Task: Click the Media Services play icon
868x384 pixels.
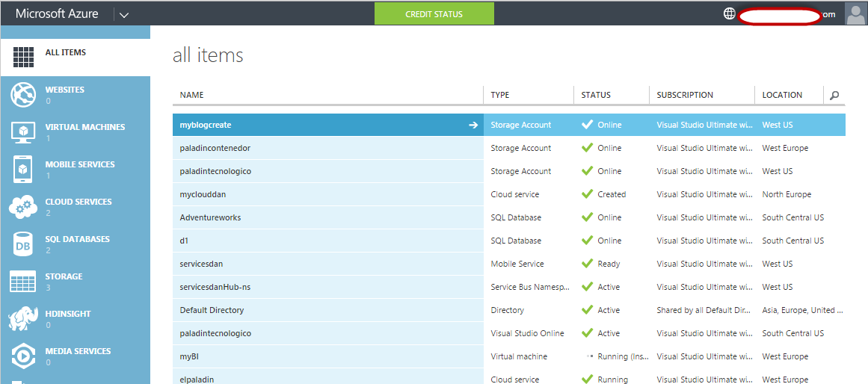Action: coord(24,356)
